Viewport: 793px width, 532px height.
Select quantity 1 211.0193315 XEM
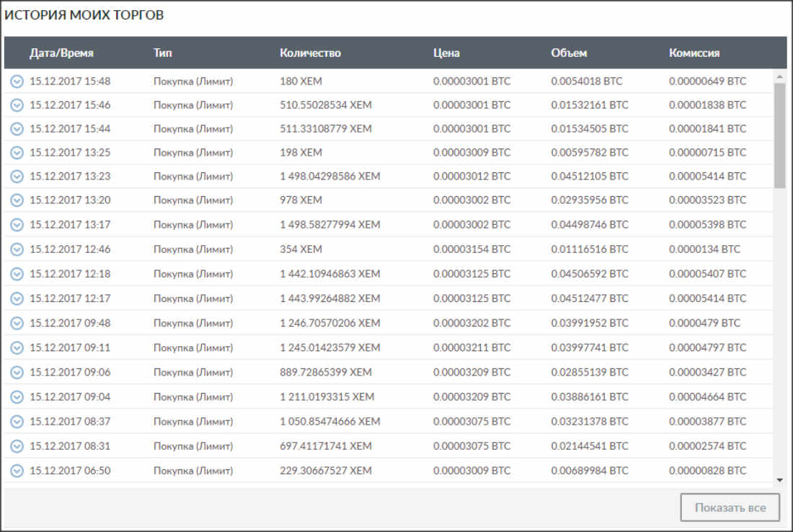tap(327, 397)
